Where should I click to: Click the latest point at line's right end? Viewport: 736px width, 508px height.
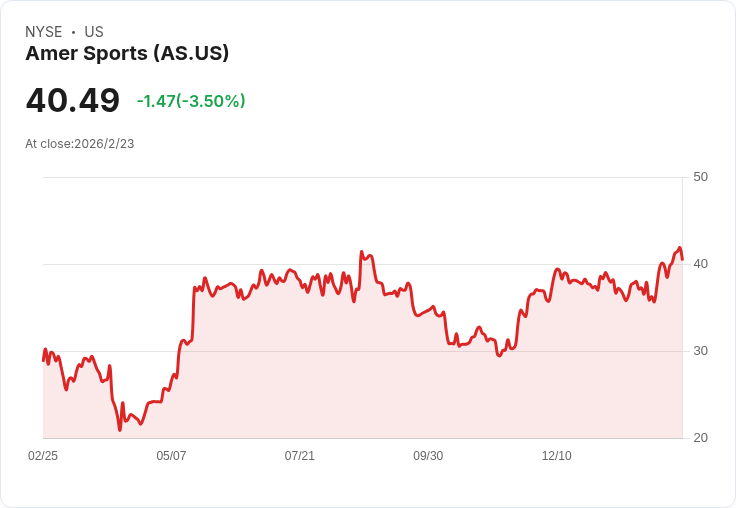682,258
